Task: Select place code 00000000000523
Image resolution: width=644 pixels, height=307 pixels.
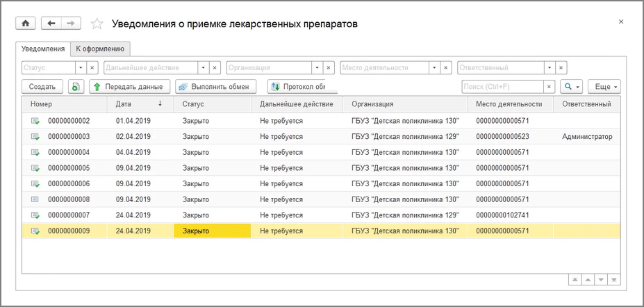Action: pyautogui.click(x=511, y=136)
